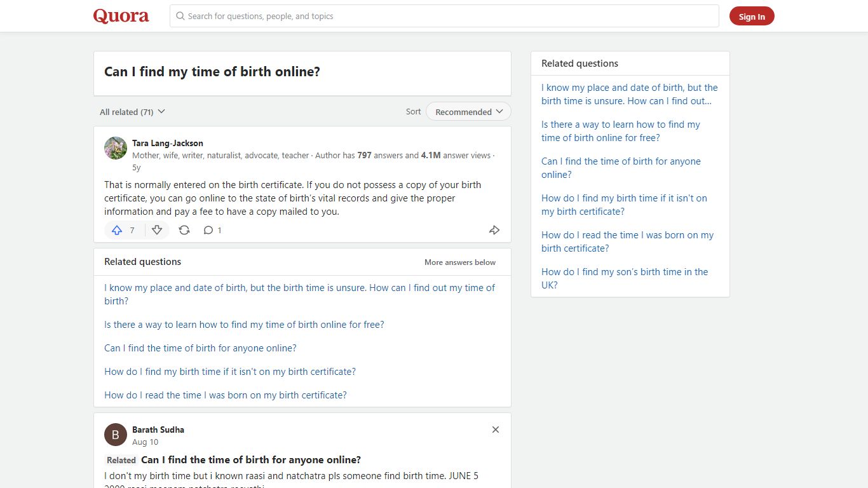Image resolution: width=868 pixels, height=488 pixels.
Task: Main list: open 'find my time of birth online for free?'
Action: [244, 325]
